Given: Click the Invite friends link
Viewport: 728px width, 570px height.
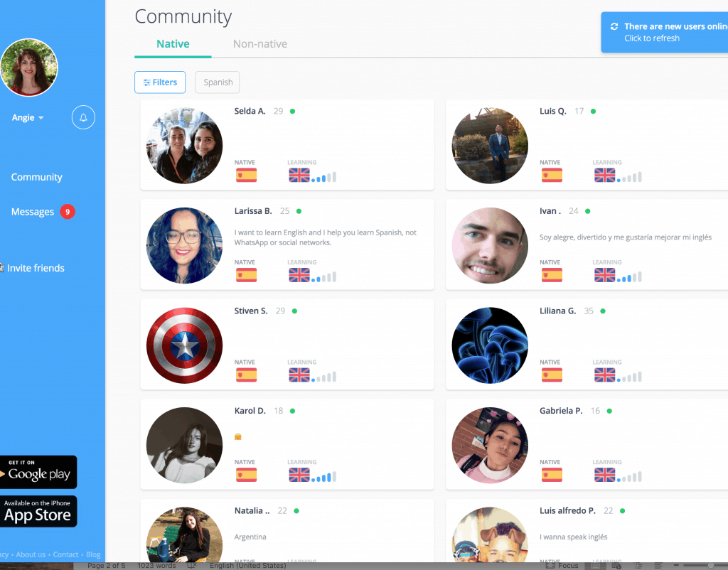Looking at the screenshot, I should pos(36,268).
